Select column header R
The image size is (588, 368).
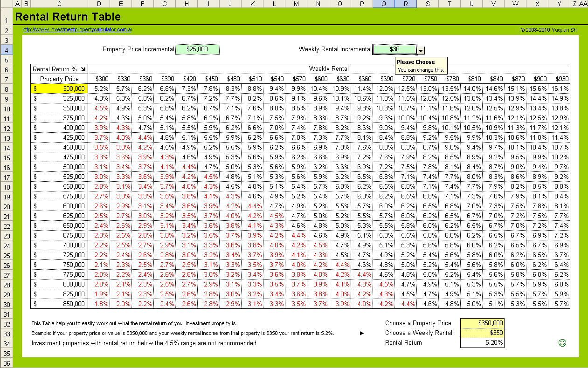[x=406, y=4]
